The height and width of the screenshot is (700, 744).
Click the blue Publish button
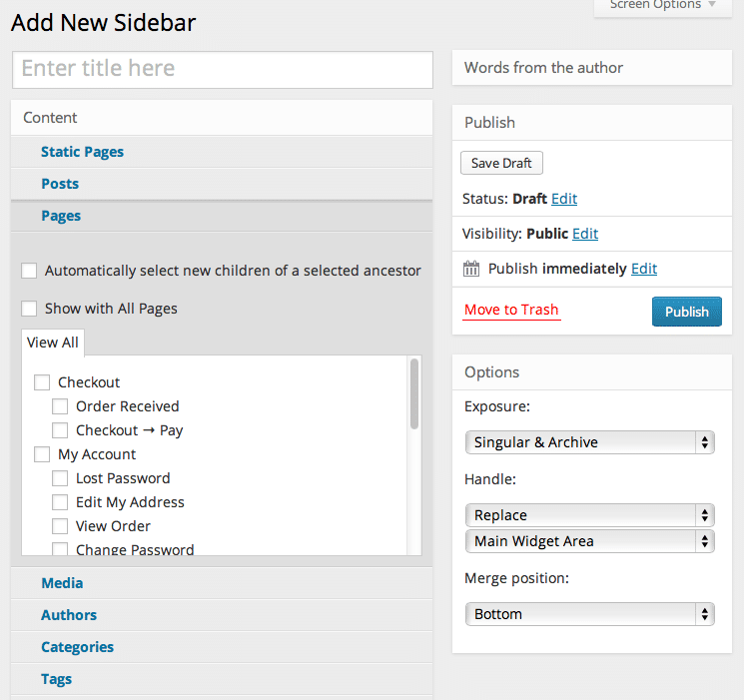[x=687, y=312]
